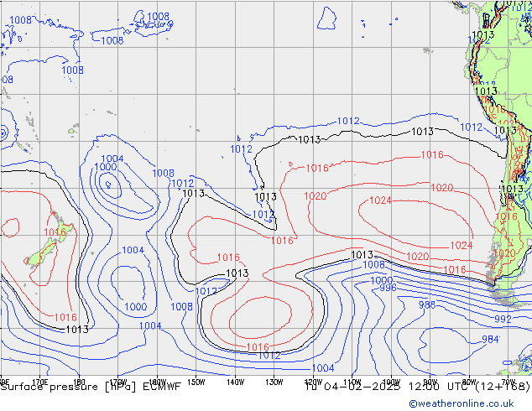Click the Surface pressure ECMWF title text
Viewport: 532px width, 411px height.
pos(91,387)
